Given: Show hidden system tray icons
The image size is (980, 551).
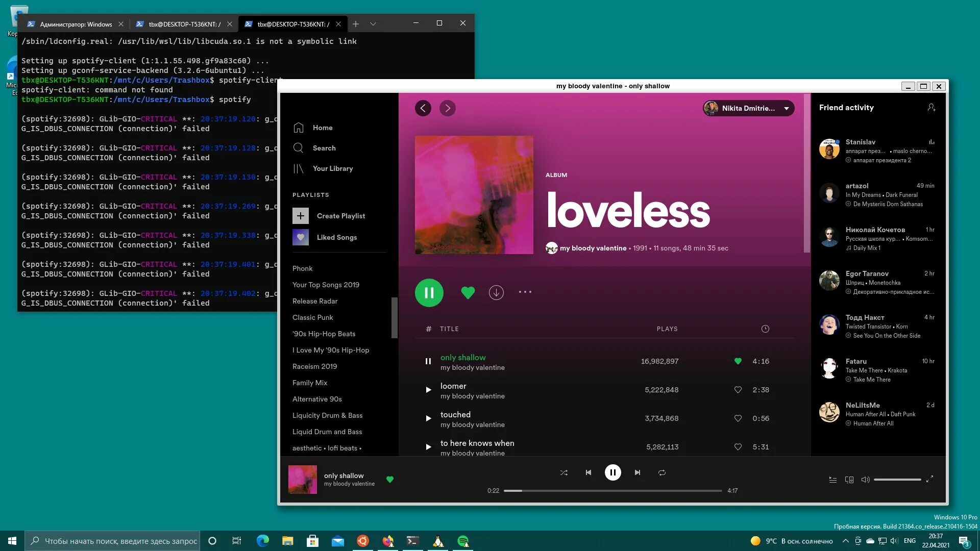Looking at the screenshot, I should point(845,541).
